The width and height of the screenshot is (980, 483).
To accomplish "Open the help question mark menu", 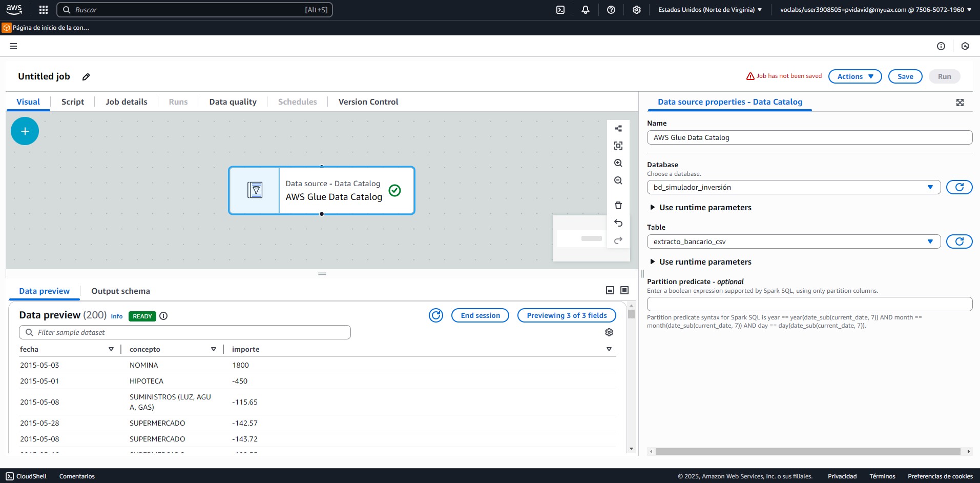I will pyautogui.click(x=611, y=10).
